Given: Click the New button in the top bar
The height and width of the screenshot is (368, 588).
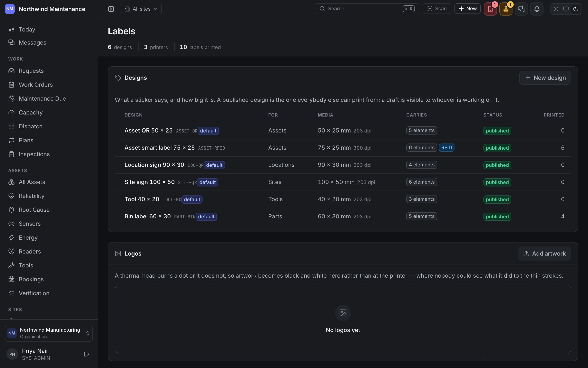Looking at the screenshot, I should (467, 9).
